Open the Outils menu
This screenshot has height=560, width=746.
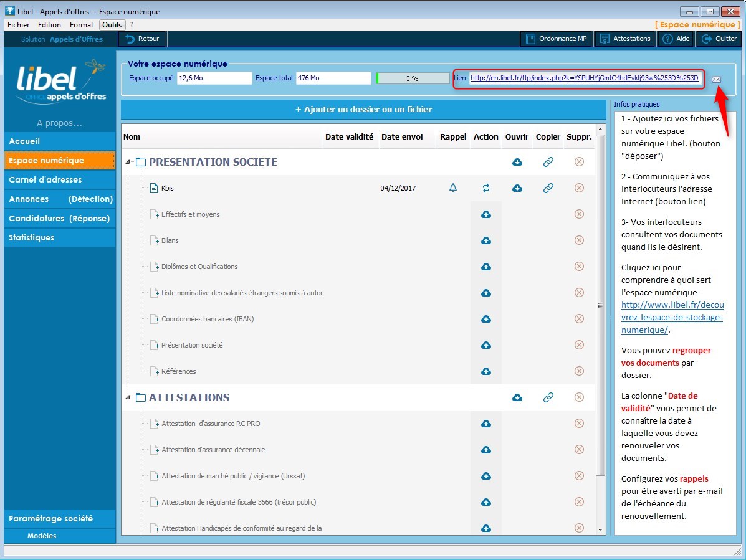point(112,25)
